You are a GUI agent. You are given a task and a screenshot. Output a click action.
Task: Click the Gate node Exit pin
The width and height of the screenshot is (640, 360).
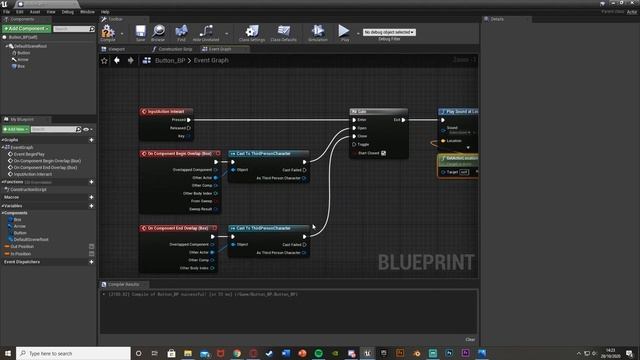pyautogui.click(x=403, y=120)
